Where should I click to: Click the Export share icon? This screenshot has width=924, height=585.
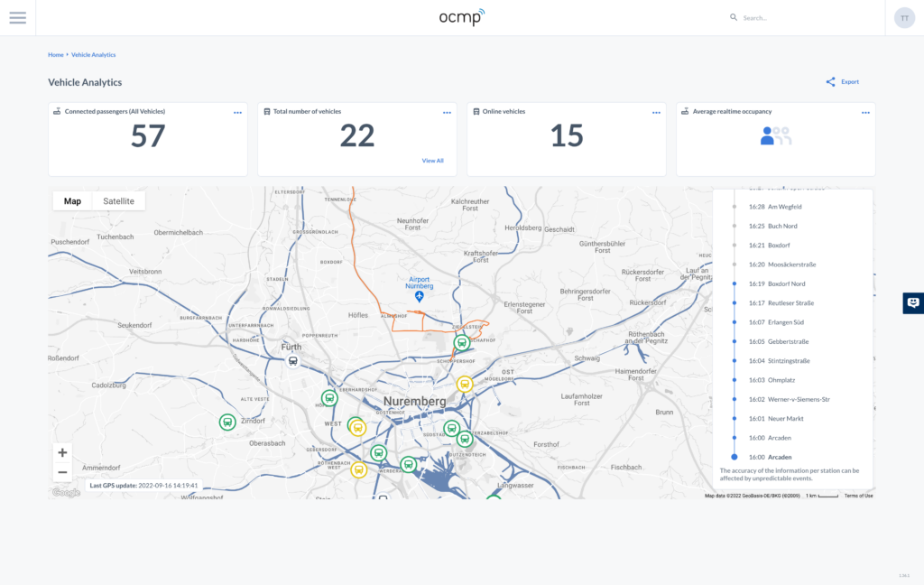click(x=830, y=82)
